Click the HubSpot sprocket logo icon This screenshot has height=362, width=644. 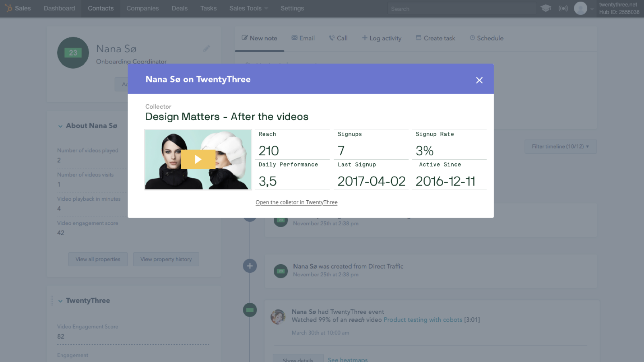8,8
